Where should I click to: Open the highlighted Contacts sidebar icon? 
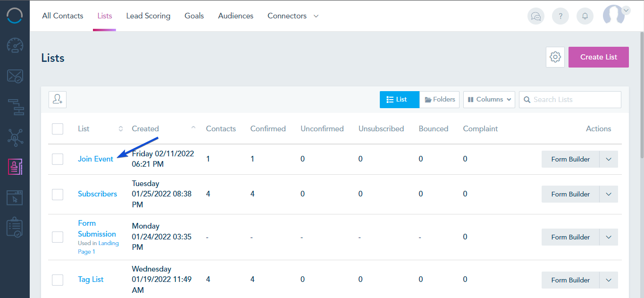point(15,167)
